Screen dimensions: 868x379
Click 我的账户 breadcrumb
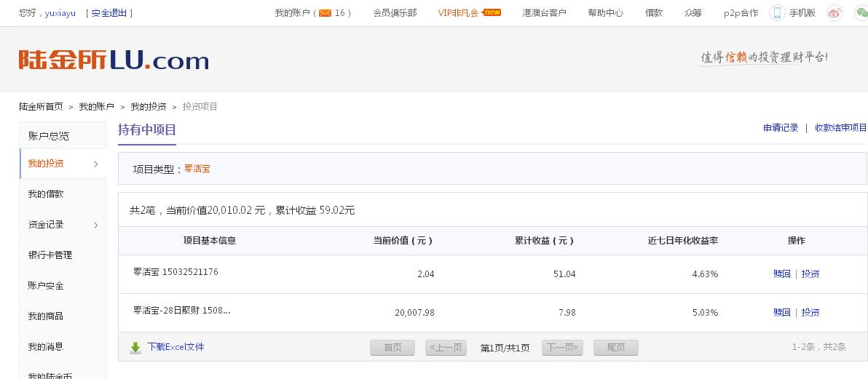pos(96,107)
